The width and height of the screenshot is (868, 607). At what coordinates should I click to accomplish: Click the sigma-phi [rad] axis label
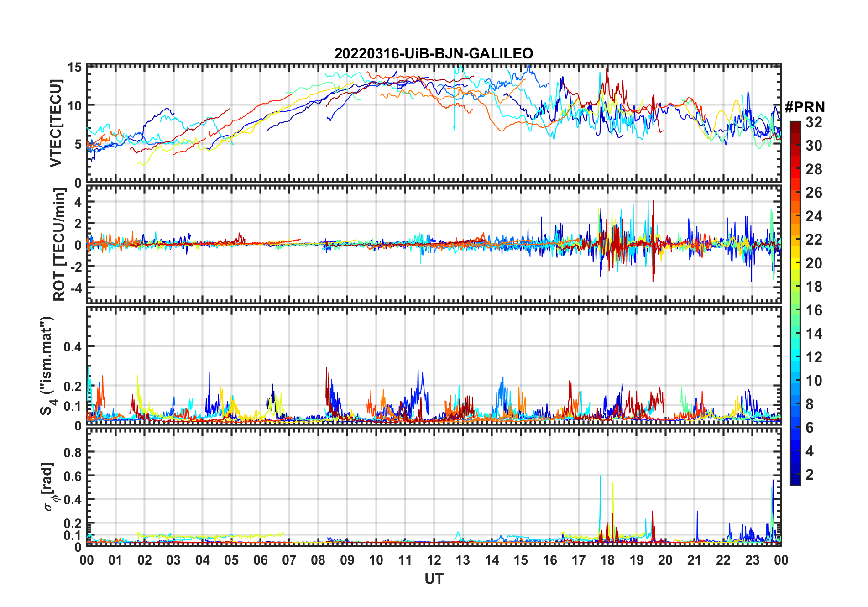(x=48, y=487)
